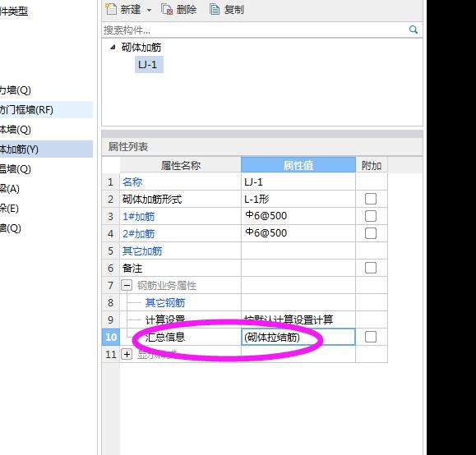
Task: Select the L-1形 value cell
Action: click(x=298, y=199)
